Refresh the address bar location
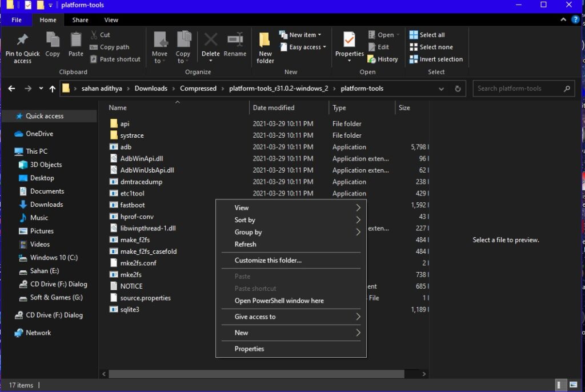585x392 pixels. [458, 89]
